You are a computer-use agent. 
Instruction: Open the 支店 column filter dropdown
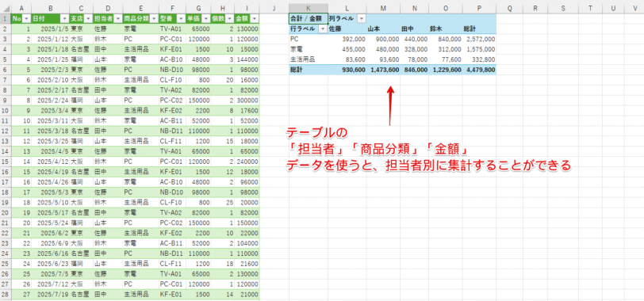click(89, 18)
